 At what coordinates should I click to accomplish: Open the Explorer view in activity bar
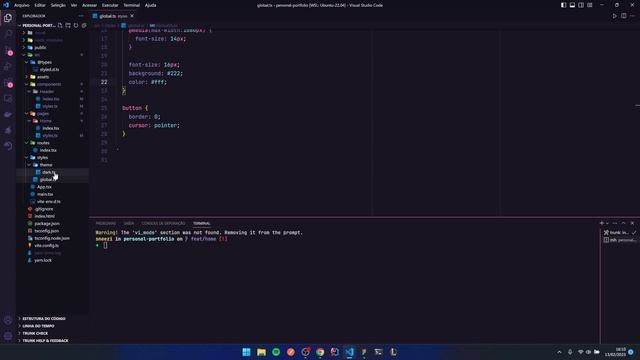[x=8, y=18]
